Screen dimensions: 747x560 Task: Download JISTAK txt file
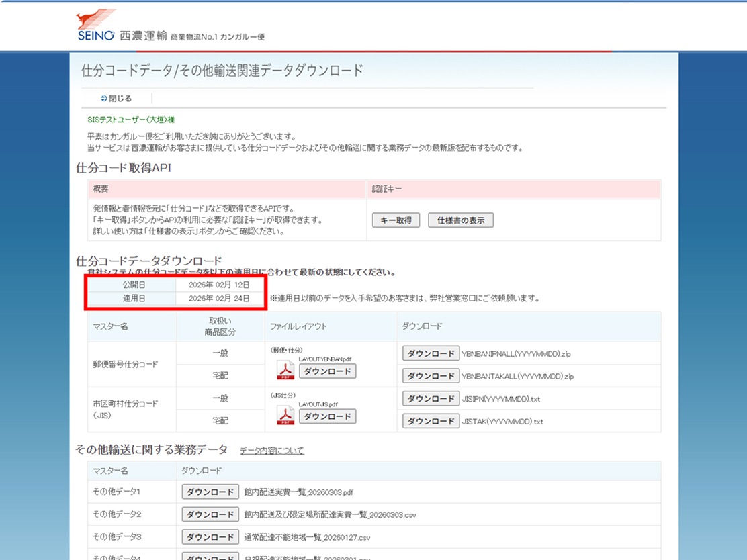(x=431, y=421)
